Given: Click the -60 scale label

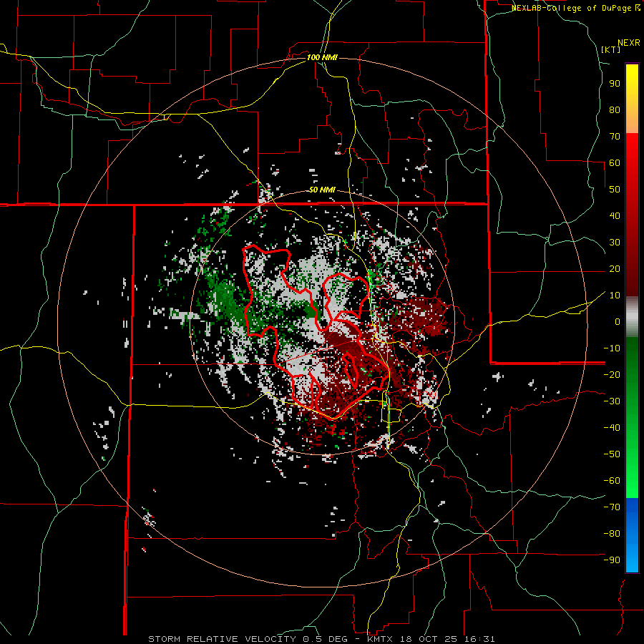Looking at the screenshot, I should [x=612, y=481].
